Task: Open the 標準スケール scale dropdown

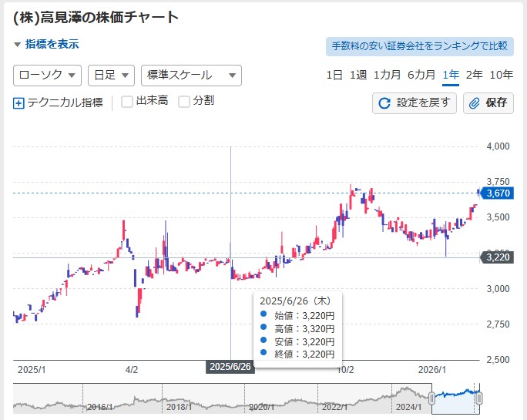Action: 191,75
